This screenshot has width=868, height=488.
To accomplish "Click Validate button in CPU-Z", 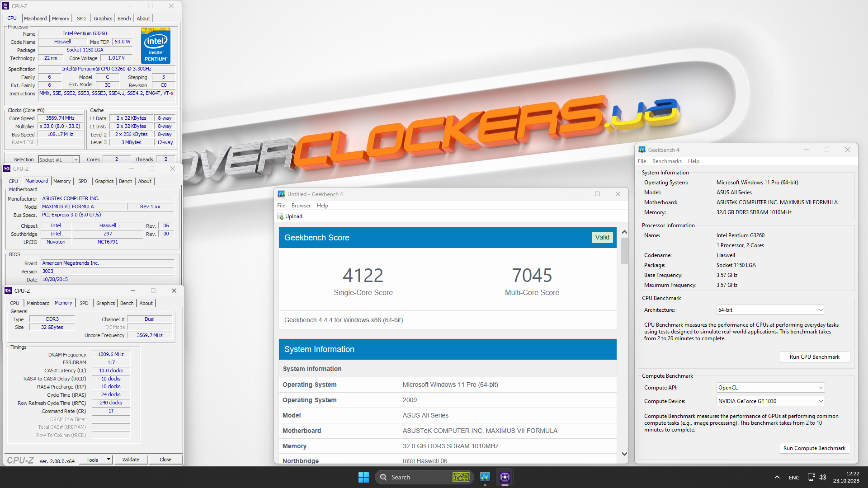I will tap(131, 460).
